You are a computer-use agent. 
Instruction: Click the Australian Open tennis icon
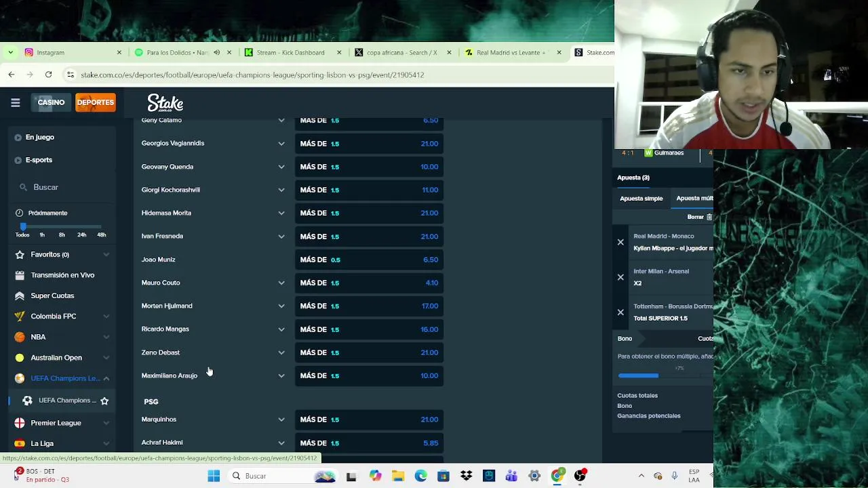[20, 358]
